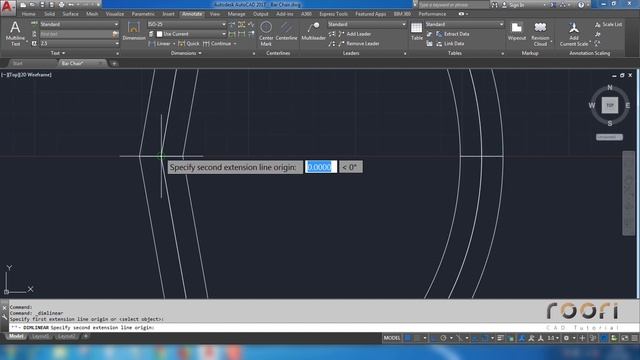Click the Undo arrow in quick access toolbar

pos(71,5)
